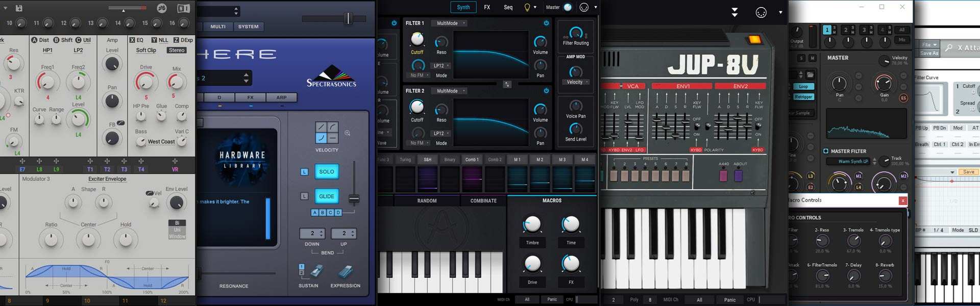Select the S&H modulator tab
The image size is (980, 306).
click(428, 160)
